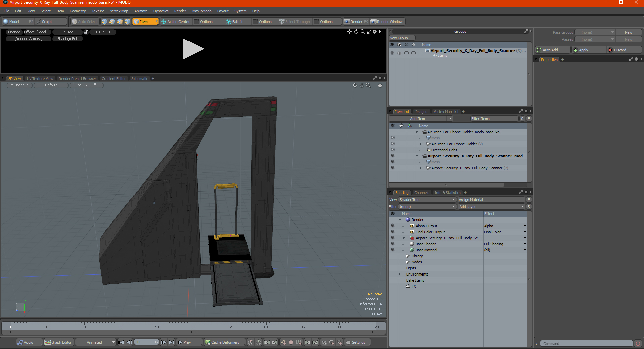Zoom icon in 3D viewport controls

coord(368,85)
